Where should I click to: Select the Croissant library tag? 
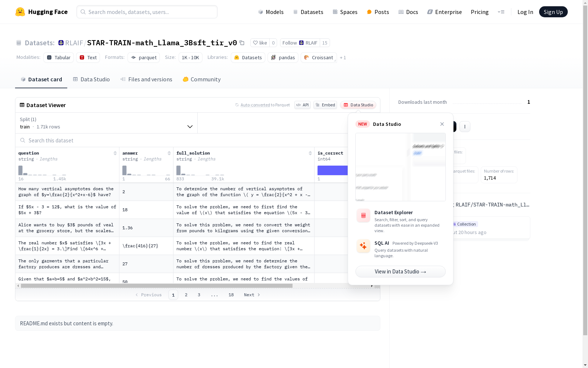coord(319,57)
